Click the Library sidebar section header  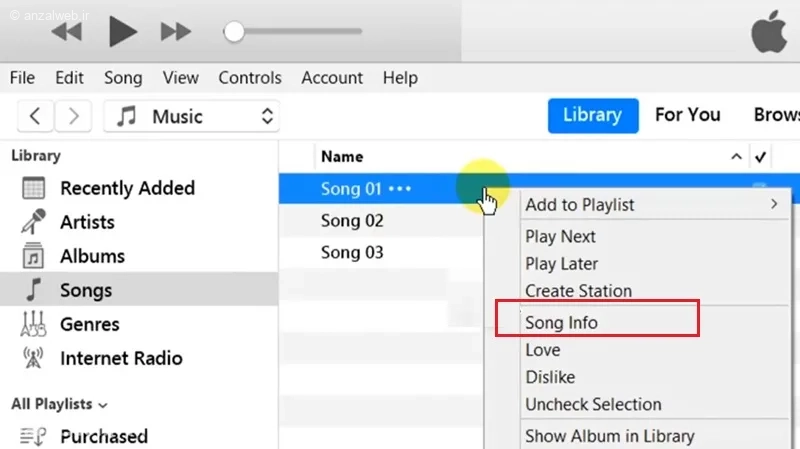[36, 155]
